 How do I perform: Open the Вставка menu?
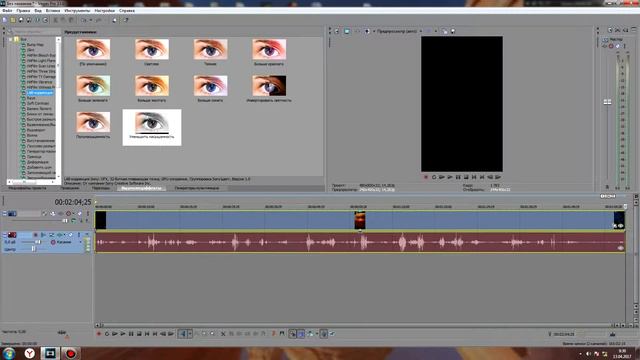point(53,11)
